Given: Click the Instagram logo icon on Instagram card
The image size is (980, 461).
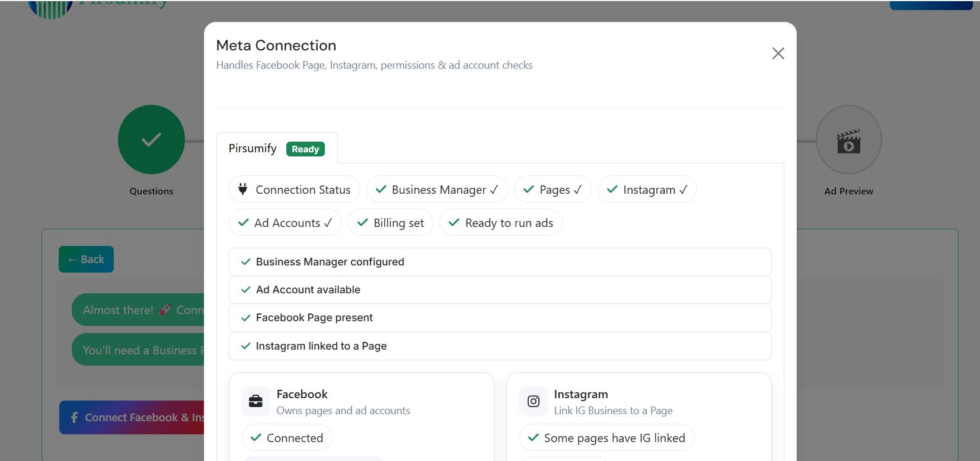Looking at the screenshot, I should click(533, 402).
